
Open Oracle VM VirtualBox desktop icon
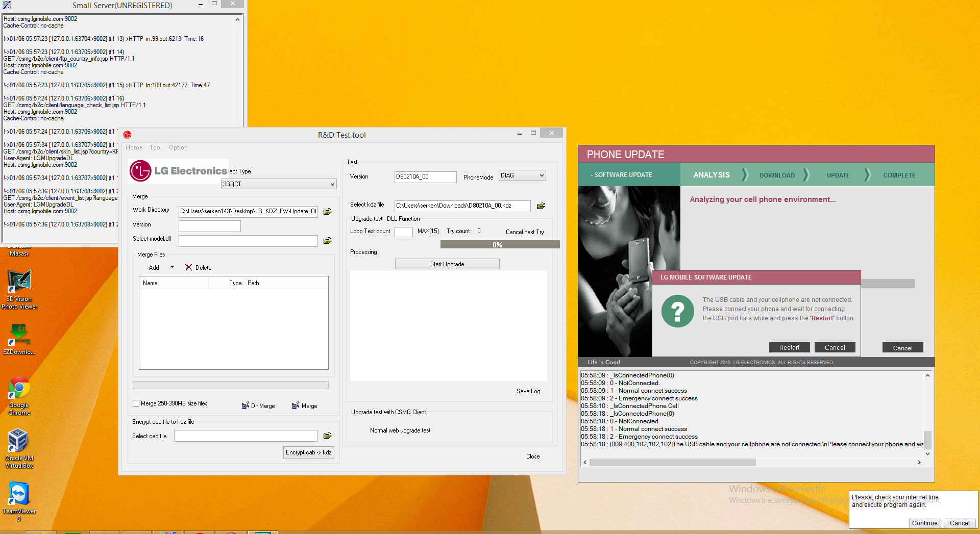pos(19,449)
